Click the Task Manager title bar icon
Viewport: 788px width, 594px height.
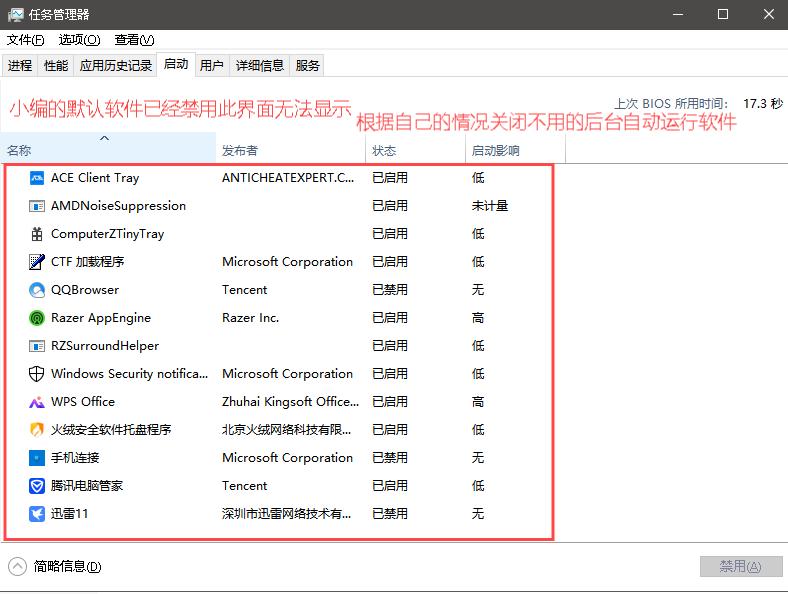(x=16, y=15)
